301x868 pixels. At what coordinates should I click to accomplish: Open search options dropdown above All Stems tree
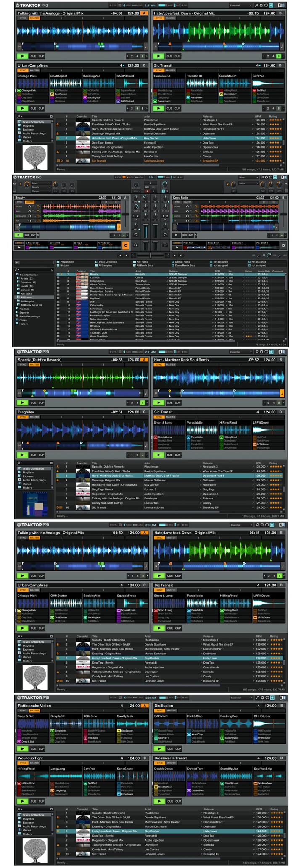tap(18, 269)
